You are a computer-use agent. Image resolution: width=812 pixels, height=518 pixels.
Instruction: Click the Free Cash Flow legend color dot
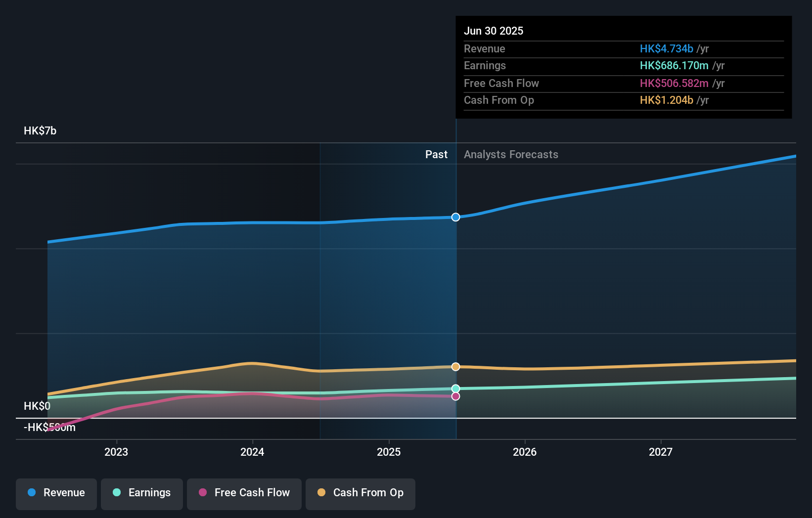tap(203, 493)
